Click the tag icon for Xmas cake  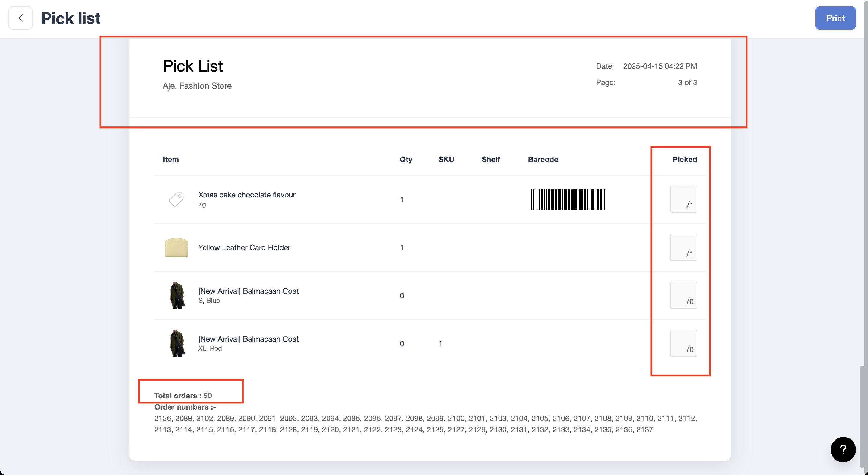[x=176, y=199]
